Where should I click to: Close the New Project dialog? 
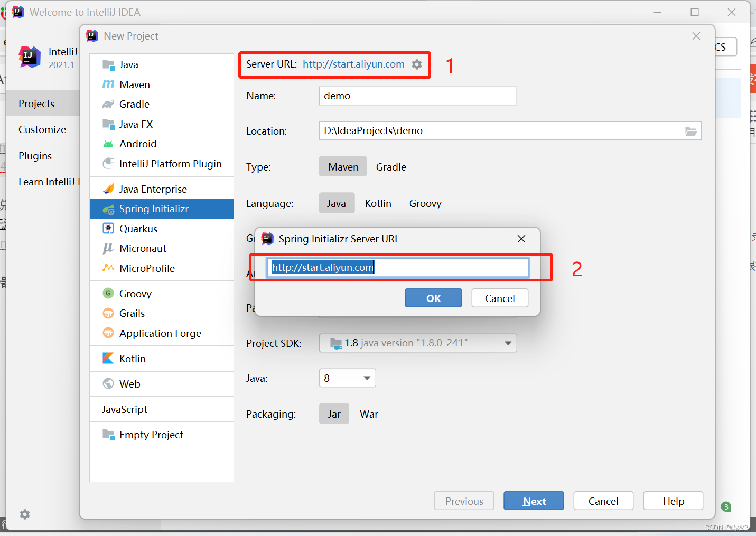tap(696, 36)
